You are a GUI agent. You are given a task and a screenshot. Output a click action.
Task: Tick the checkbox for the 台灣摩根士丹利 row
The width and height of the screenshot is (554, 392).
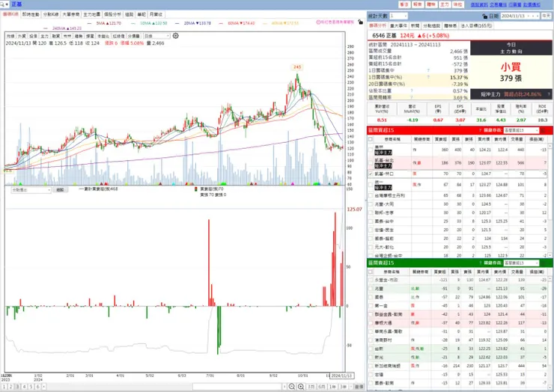[371, 195]
